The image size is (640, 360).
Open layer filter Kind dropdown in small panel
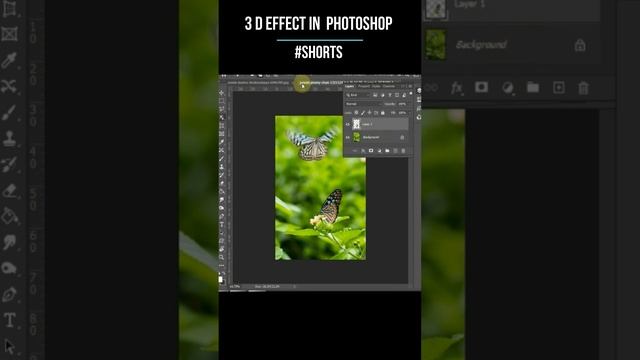[x=358, y=95]
